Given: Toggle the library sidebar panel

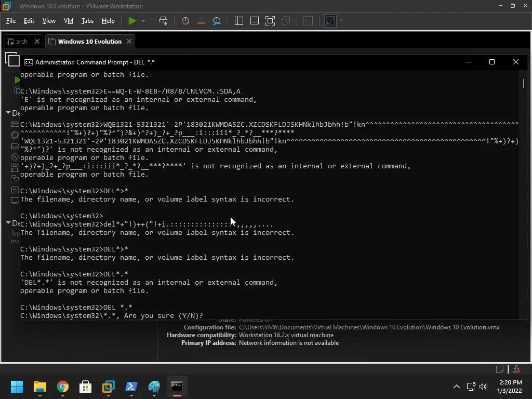Looking at the screenshot, I should click(x=239, y=21).
